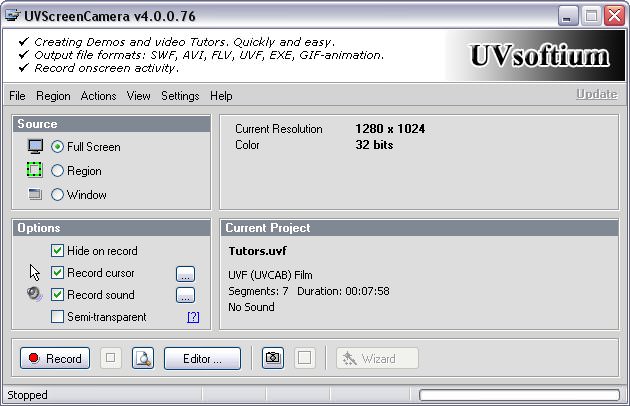
Task: Open the Editor... button
Action: pyautogui.click(x=202, y=358)
